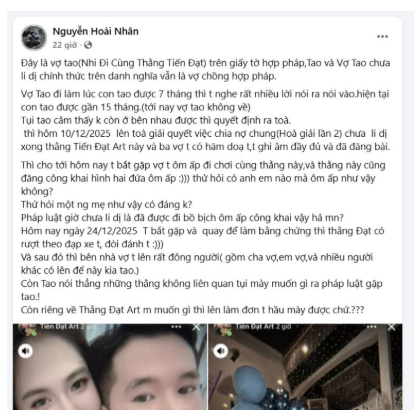Open three-dot menu on right story

coord(372,327)
